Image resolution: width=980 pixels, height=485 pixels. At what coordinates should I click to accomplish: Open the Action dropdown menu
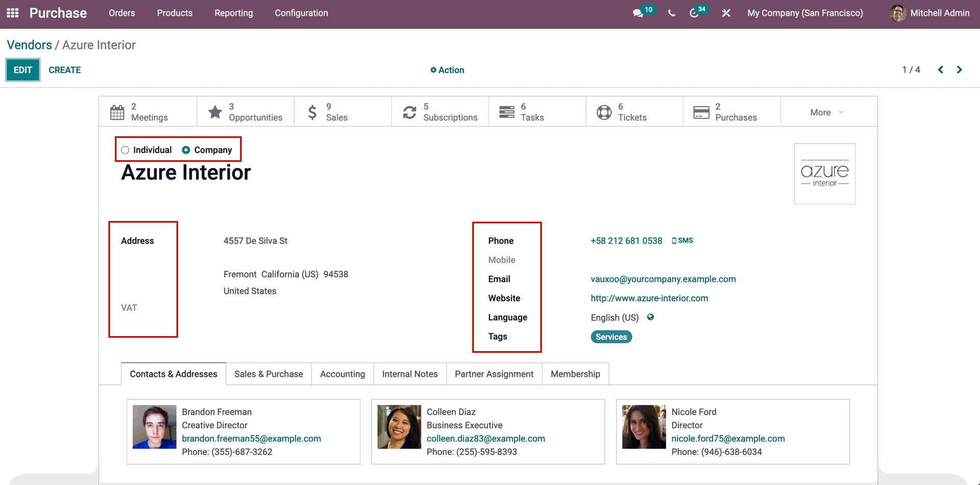447,70
